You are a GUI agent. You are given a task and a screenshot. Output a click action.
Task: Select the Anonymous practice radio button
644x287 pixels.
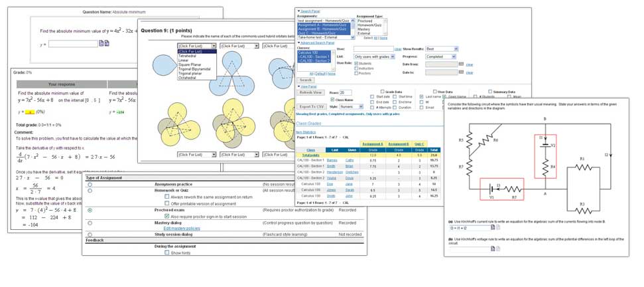pyautogui.click(x=90, y=185)
